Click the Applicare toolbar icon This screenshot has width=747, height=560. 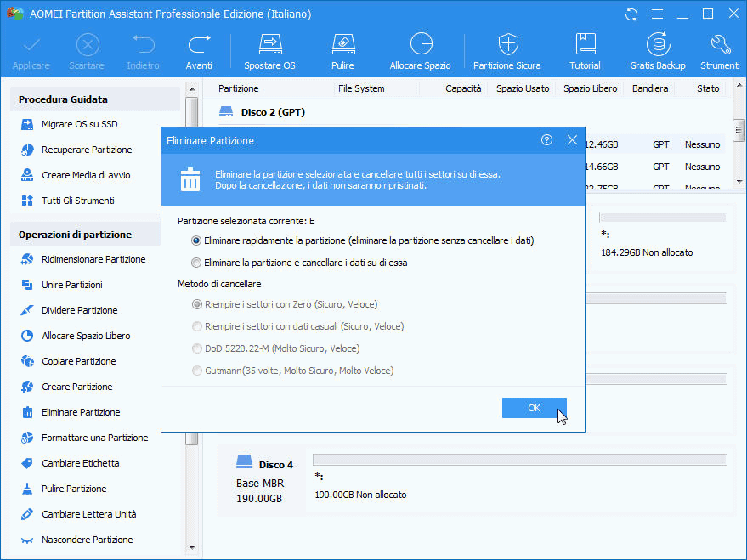click(x=31, y=52)
